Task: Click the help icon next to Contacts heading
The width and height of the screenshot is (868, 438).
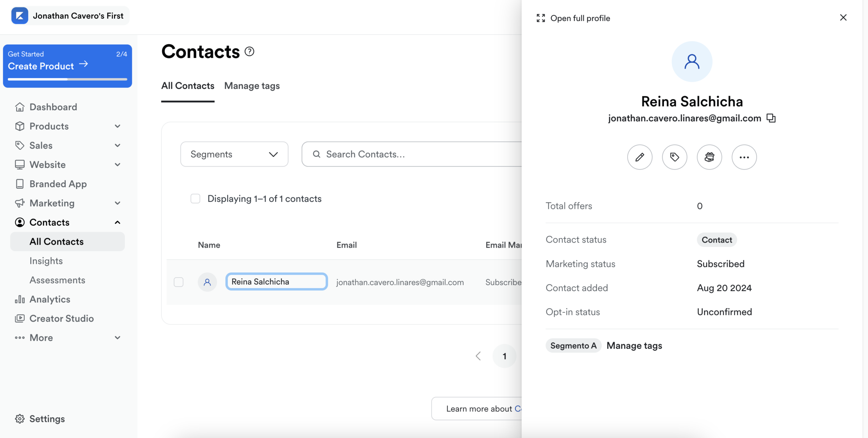Action: point(250,52)
